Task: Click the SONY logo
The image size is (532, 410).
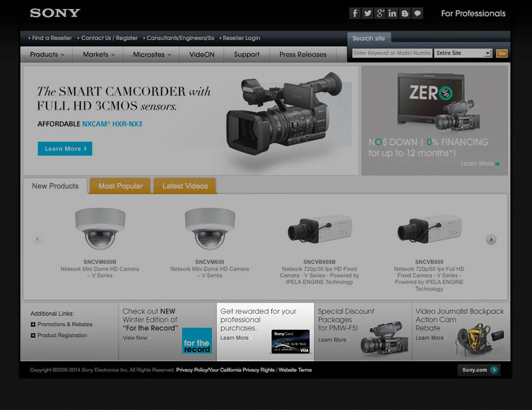Action: click(x=55, y=13)
